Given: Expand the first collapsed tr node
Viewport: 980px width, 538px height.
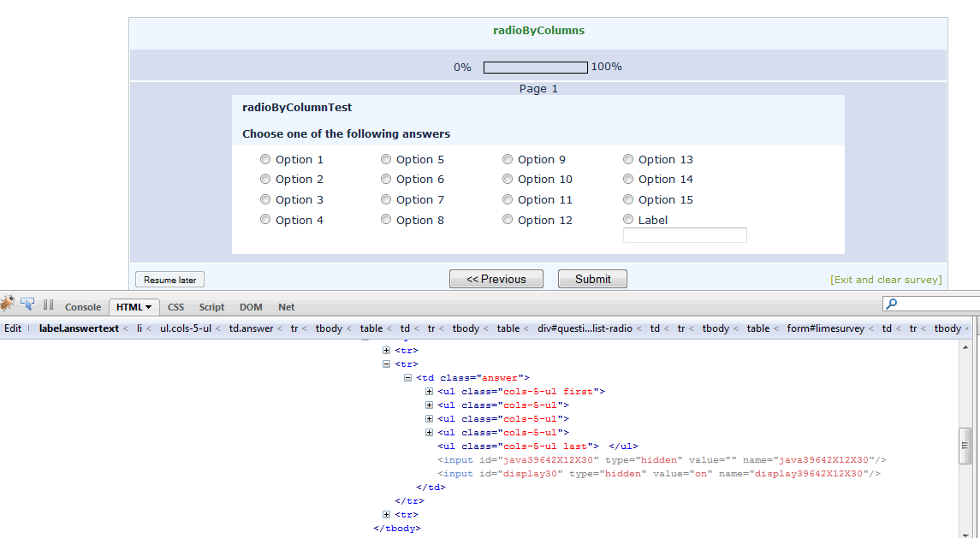Looking at the screenshot, I should tap(387, 351).
